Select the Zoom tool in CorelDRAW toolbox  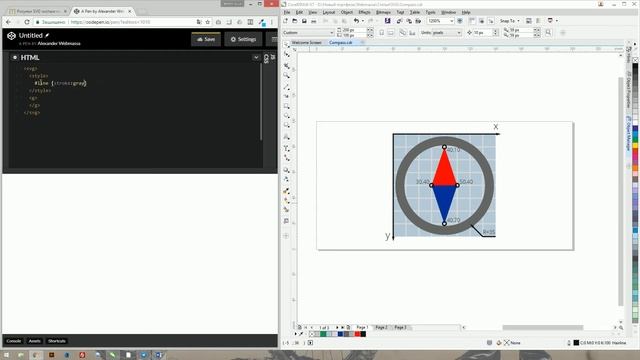click(x=287, y=76)
